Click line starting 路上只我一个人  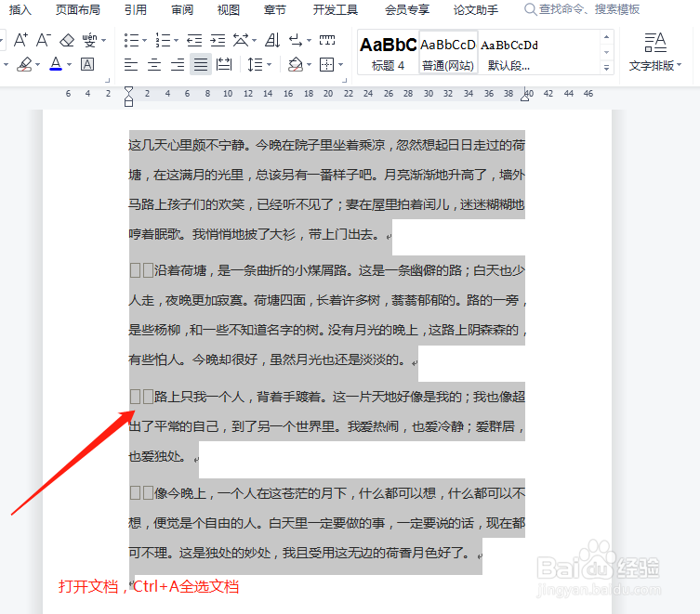click(x=327, y=397)
